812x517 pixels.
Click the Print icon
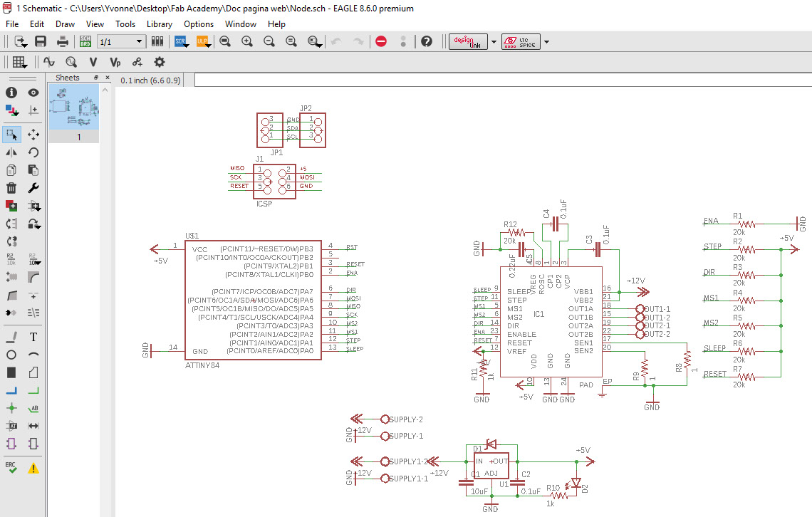pyautogui.click(x=62, y=41)
